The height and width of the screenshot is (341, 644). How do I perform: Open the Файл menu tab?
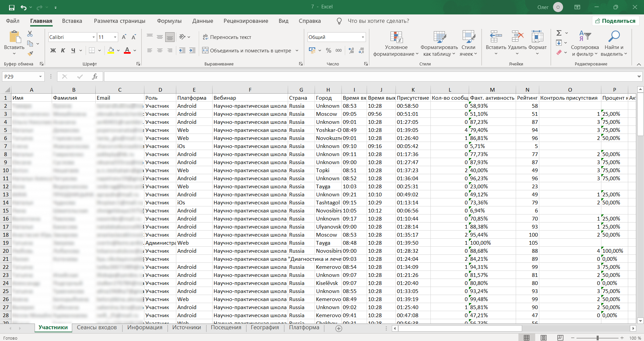click(13, 21)
